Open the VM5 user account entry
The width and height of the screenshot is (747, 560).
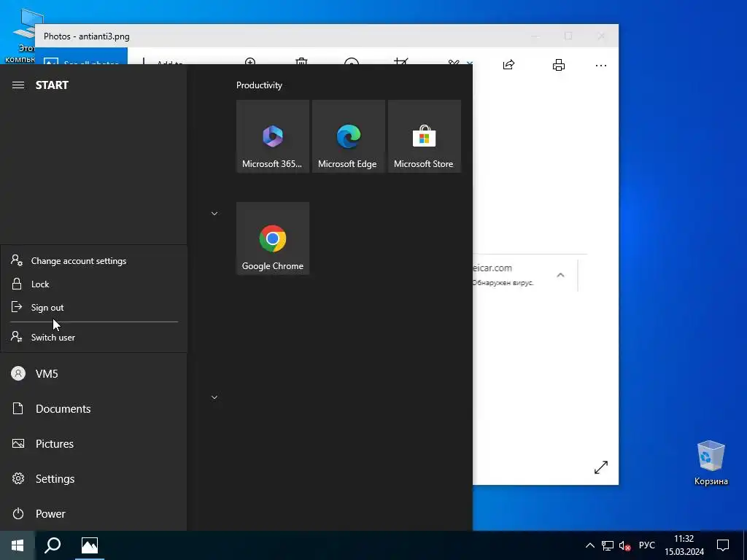pos(93,374)
